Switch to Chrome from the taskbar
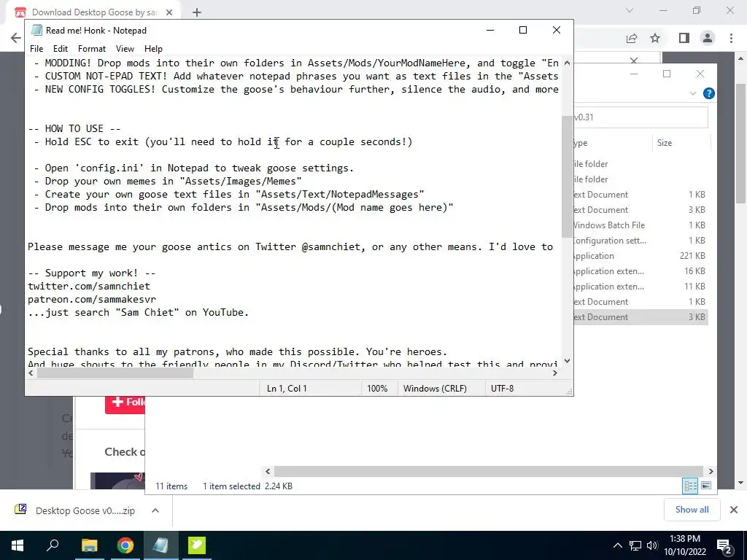Viewport: 747px width, 560px height. point(125,545)
